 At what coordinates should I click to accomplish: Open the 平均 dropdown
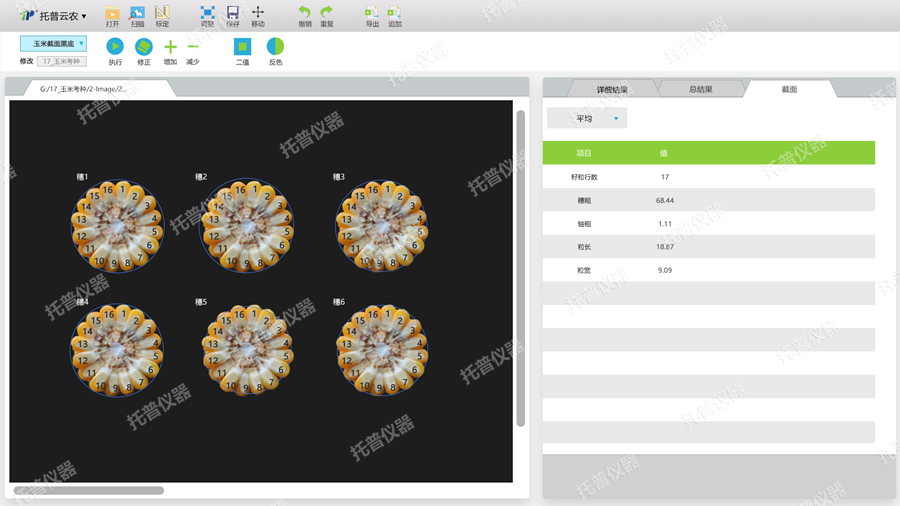587,118
